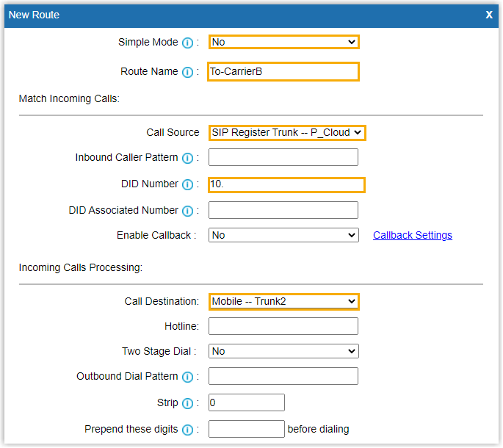Image resolution: width=503 pixels, height=448 pixels.
Task: Click the Strip field info icon
Action: tap(187, 403)
